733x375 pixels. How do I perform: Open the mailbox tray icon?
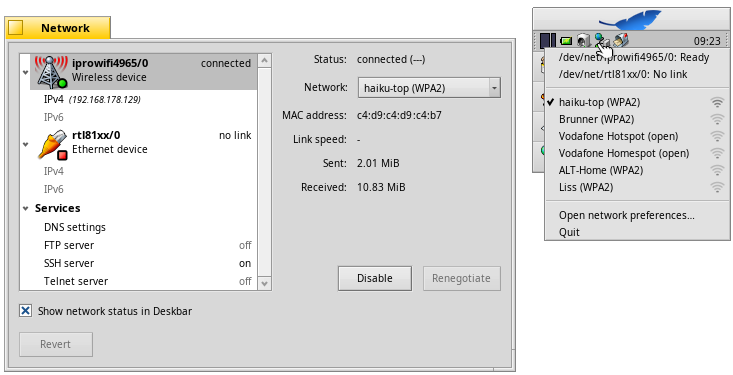tap(621, 40)
